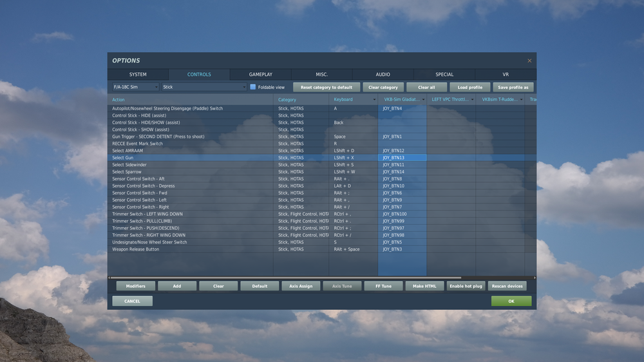Select Control Stick - HIDE/SHOW (assist) row

[x=322, y=122]
